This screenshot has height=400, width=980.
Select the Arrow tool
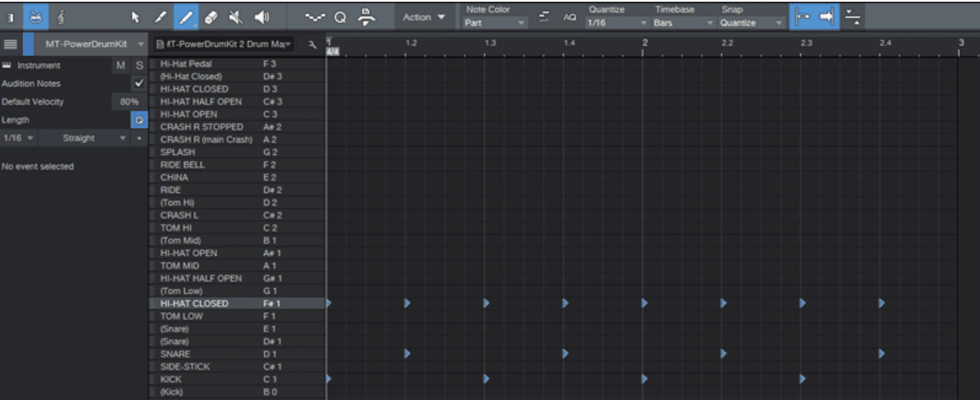coord(135,17)
